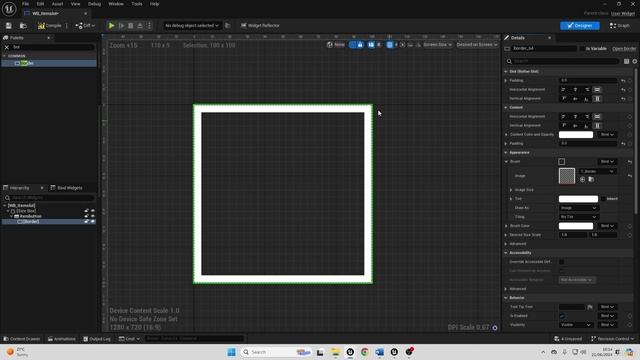Click the find debug object icon

pos(228,26)
